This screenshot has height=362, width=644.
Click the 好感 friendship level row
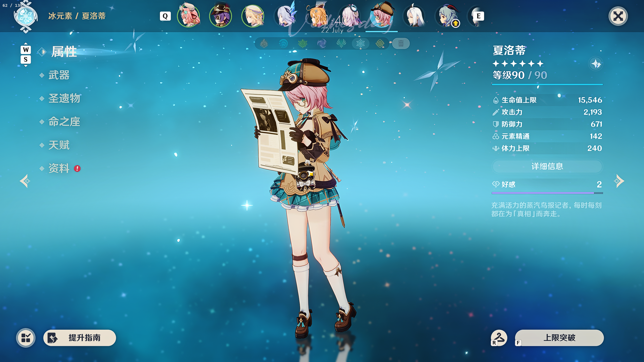(547, 184)
